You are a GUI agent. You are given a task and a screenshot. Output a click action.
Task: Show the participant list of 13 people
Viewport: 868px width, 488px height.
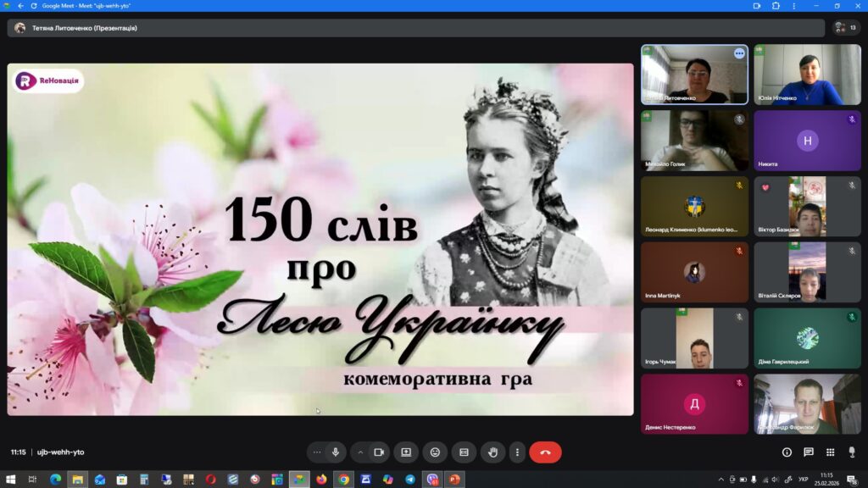[x=845, y=28]
